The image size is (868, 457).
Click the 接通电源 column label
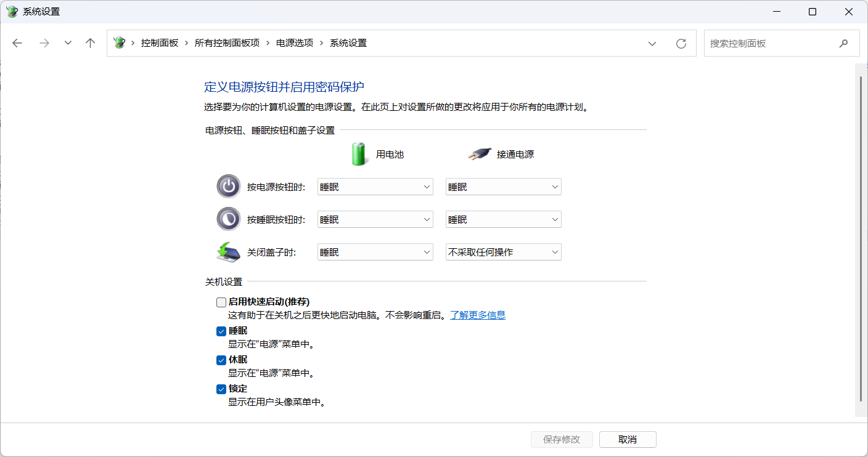515,155
